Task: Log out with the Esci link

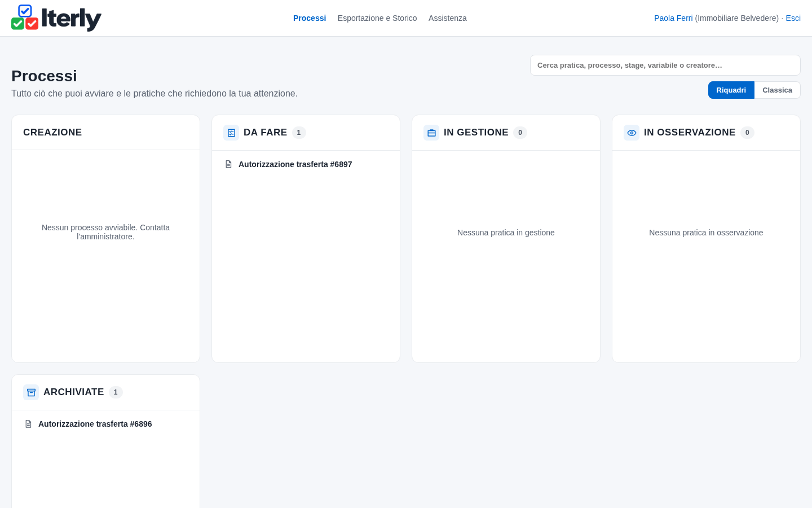Action: tap(793, 18)
